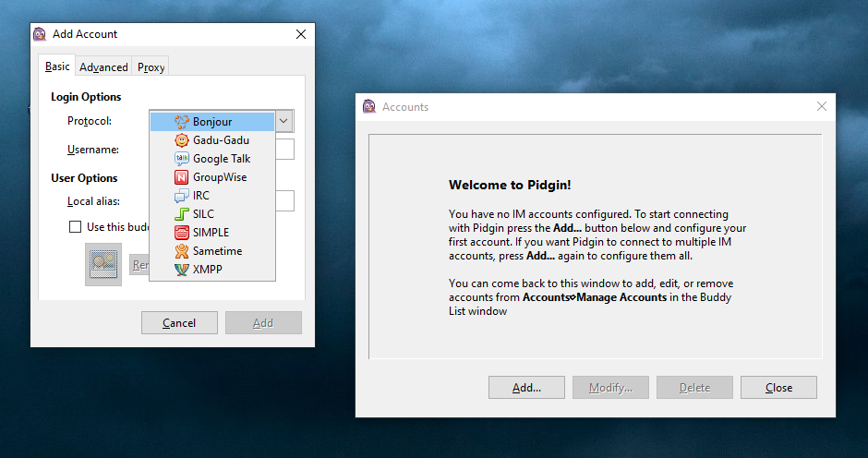The height and width of the screenshot is (458, 868).
Task: Click Pidgin icon in Add Account title bar
Action: click(x=40, y=34)
